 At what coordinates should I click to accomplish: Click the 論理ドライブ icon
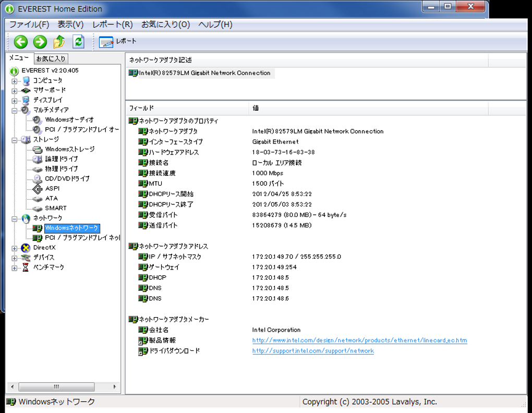point(38,160)
